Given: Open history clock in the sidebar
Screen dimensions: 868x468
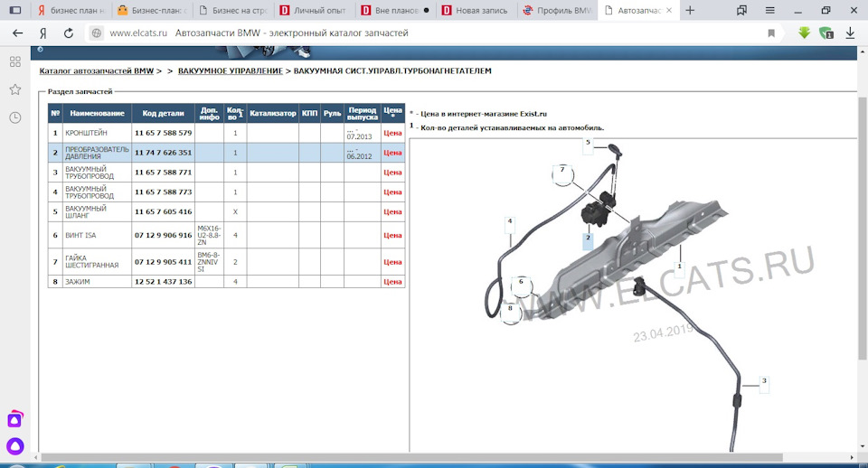Looking at the screenshot, I should [x=15, y=117].
